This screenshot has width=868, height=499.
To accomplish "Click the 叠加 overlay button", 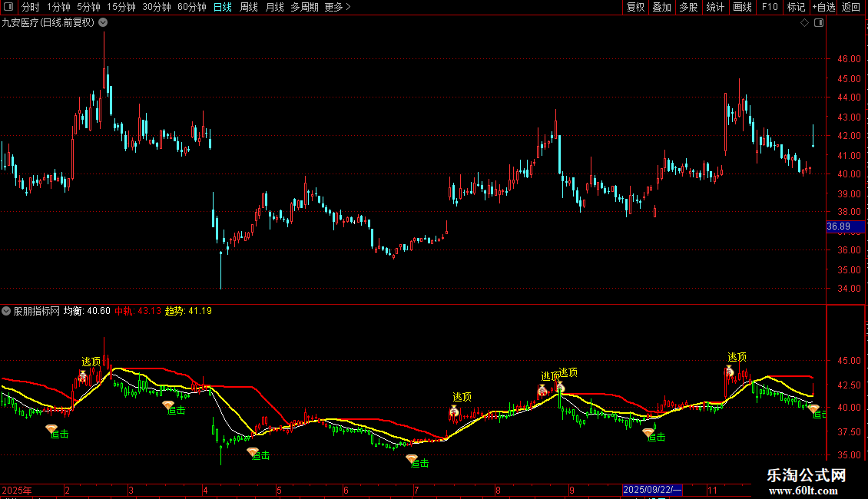I will click(662, 7).
